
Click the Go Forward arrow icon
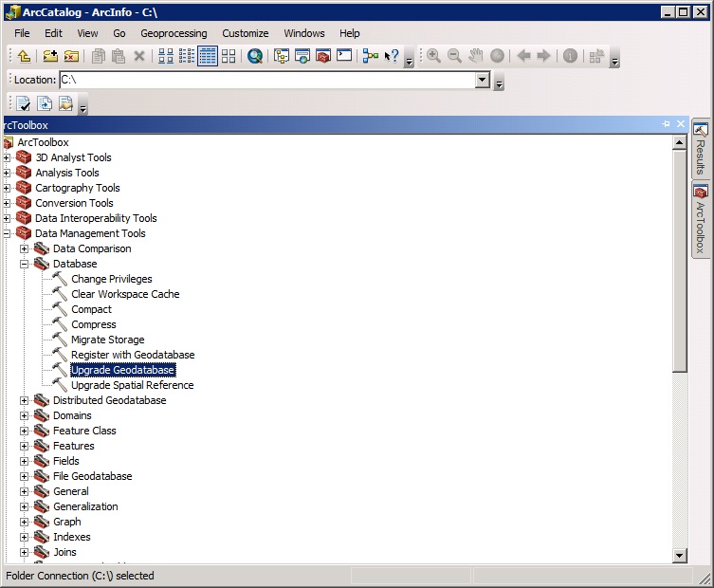pos(543,56)
